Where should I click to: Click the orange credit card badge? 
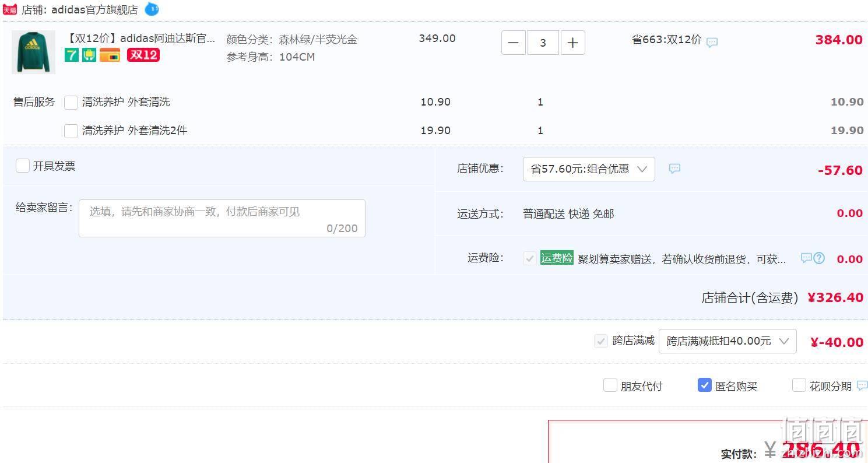tap(110, 55)
